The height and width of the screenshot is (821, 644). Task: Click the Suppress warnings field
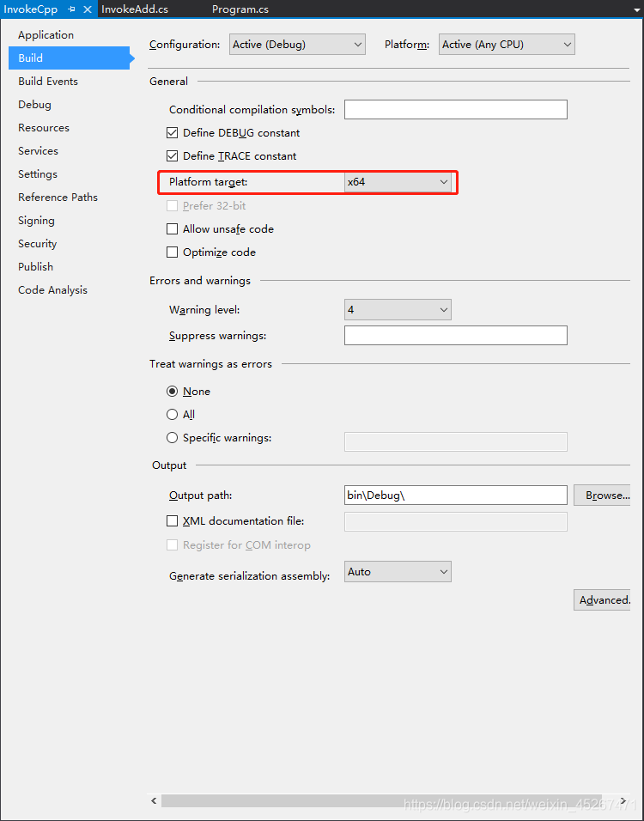pos(455,336)
